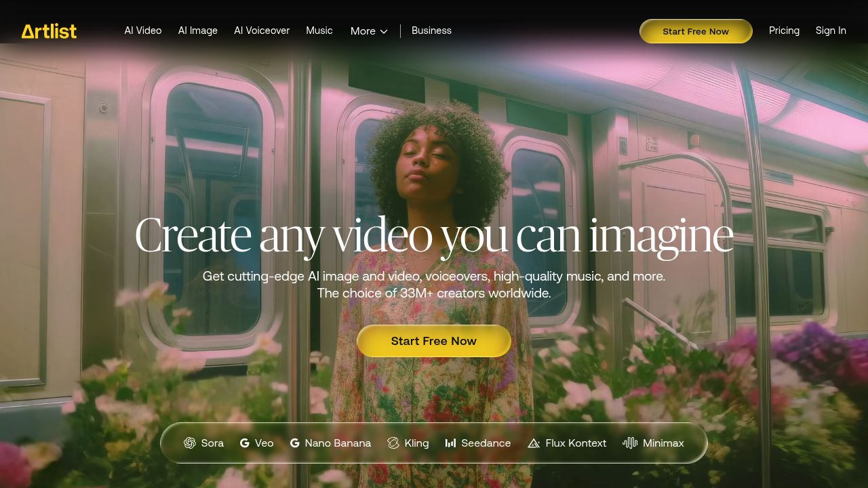The width and height of the screenshot is (868, 488).
Task: Click the Seedance bars icon
Action: [x=450, y=443]
